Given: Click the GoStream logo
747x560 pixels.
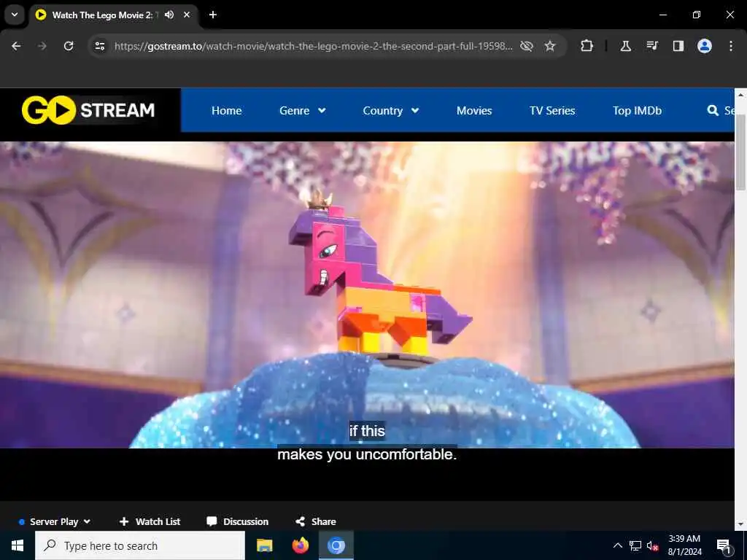Looking at the screenshot, I should point(88,110).
